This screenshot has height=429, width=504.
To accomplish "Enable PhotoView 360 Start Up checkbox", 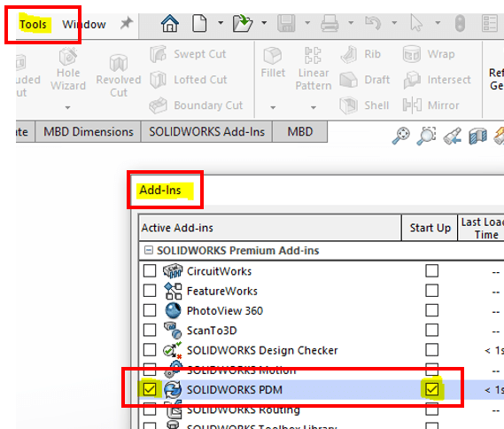I will (x=431, y=310).
